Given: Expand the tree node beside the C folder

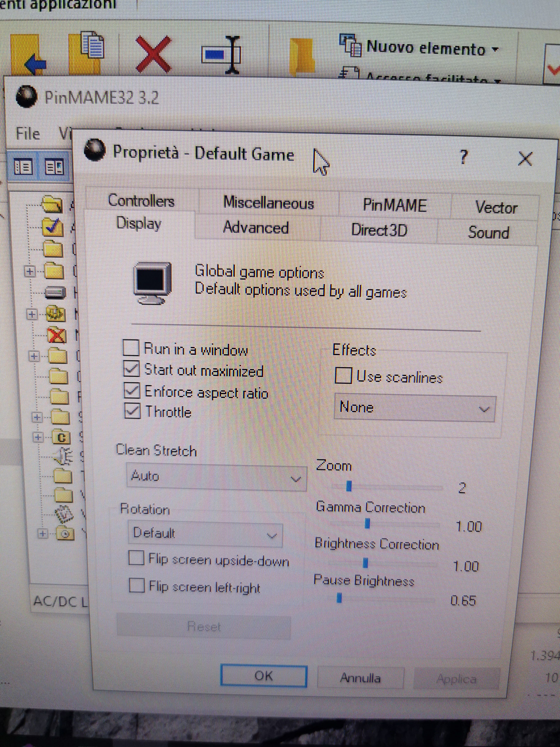Looking at the screenshot, I should (x=38, y=437).
